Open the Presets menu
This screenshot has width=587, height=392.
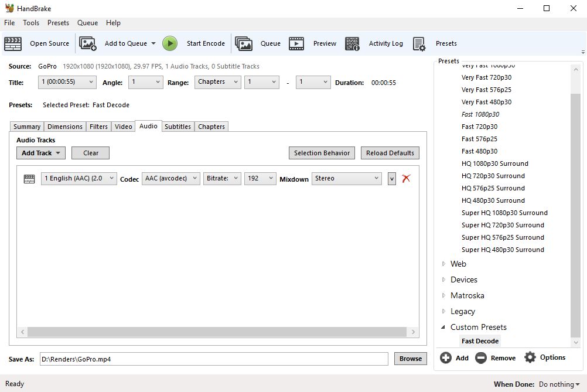[x=58, y=23]
